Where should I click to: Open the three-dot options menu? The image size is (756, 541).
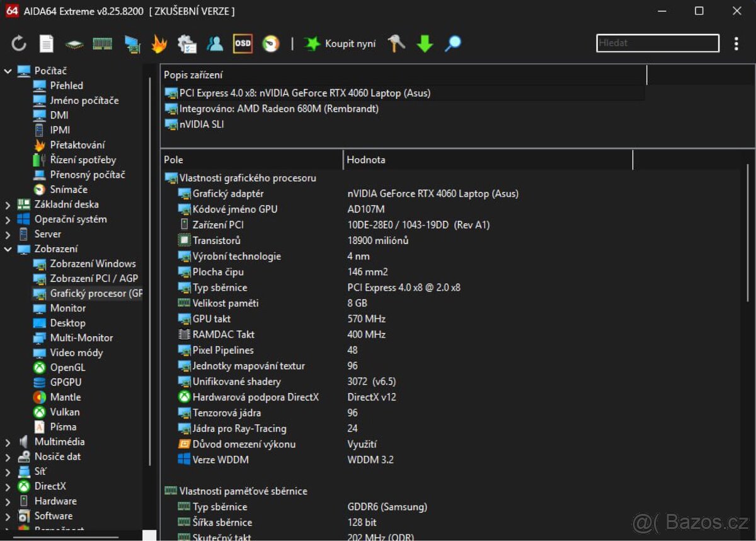click(736, 44)
